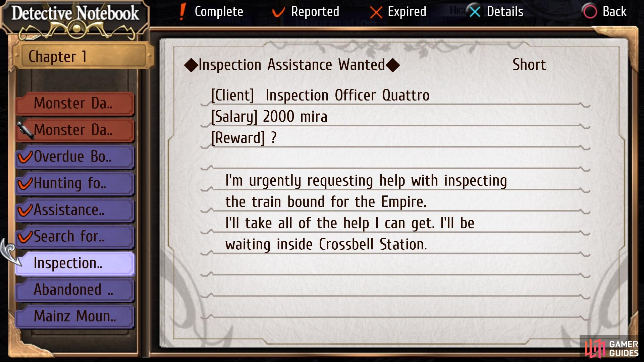The image size is (644, 362).
Task: Click the Details label
Action: click(x=505, y=12)
